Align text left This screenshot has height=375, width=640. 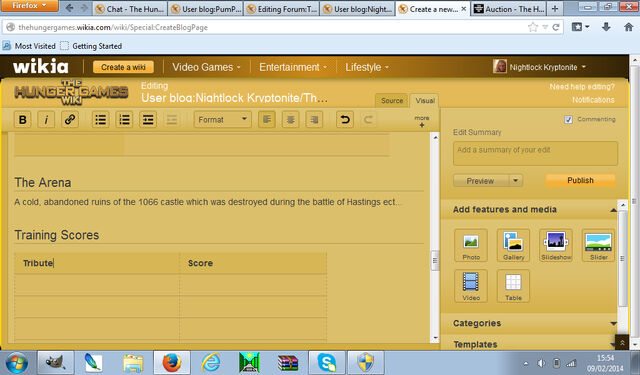(x=267, y=120)
